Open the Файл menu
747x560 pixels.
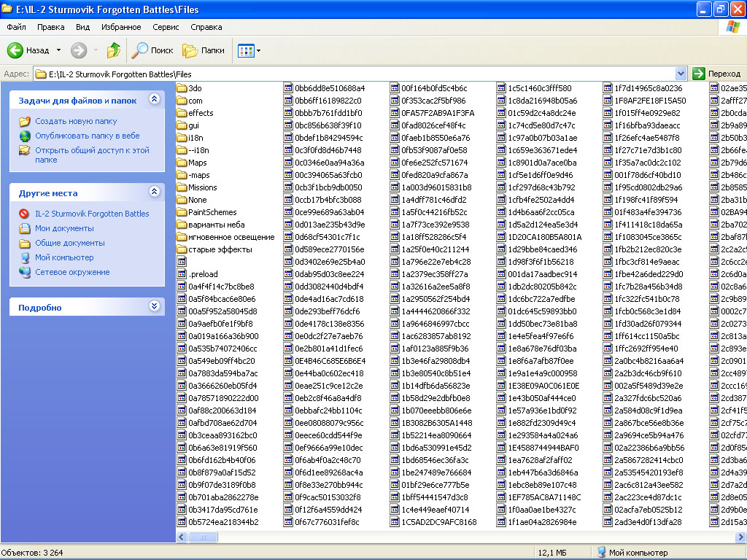[x=16, y=27]
